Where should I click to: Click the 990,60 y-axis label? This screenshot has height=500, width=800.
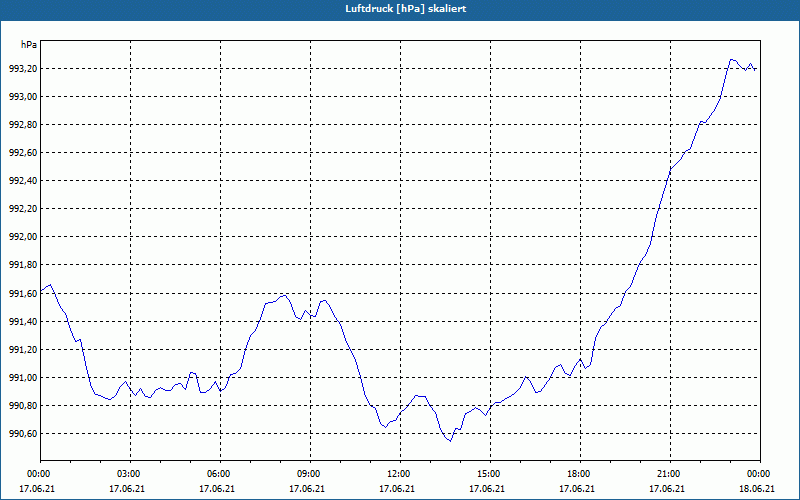point(23,434)
